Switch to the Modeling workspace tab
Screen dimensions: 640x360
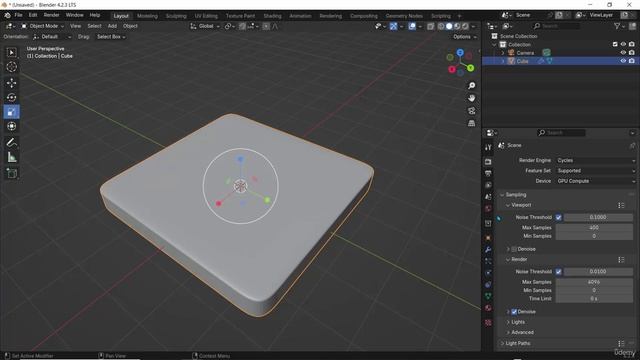pos(147,16)
